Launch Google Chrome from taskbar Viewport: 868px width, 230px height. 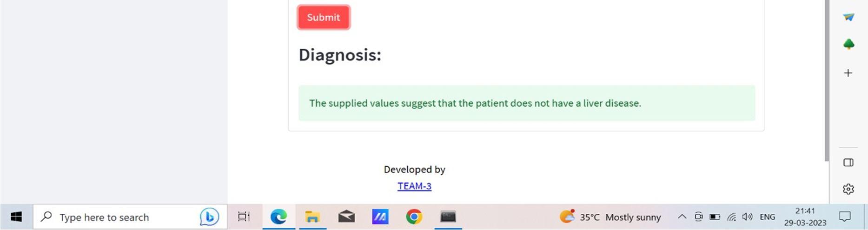pyautogui.click(x=414, y=217)
